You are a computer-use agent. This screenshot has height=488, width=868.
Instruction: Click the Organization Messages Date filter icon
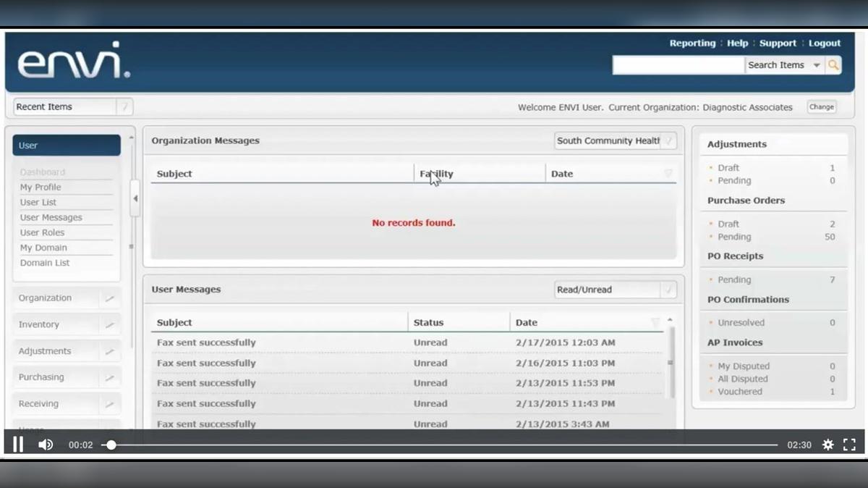[x=668, y=174]
